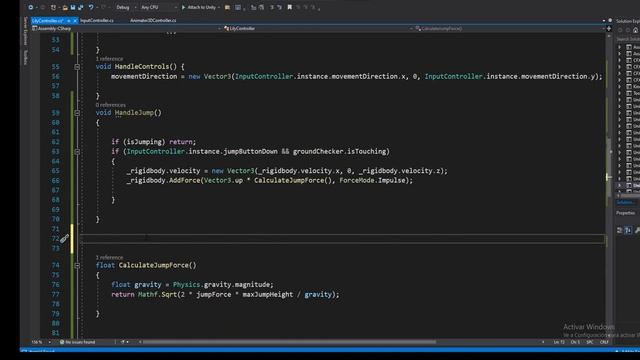
Task: Click the screwdriver quick actions icon on line 72
Action: click(64, 239)
